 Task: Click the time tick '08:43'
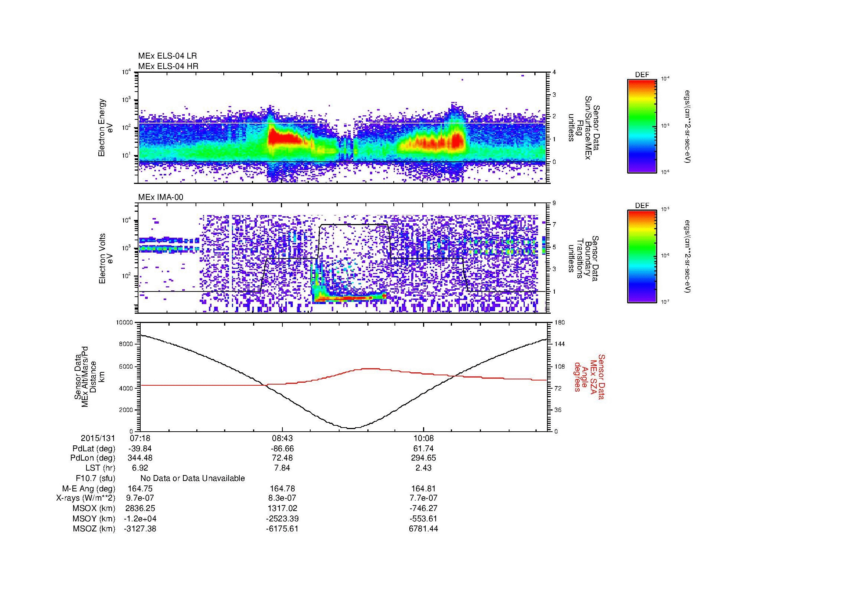tap(282, 438)
